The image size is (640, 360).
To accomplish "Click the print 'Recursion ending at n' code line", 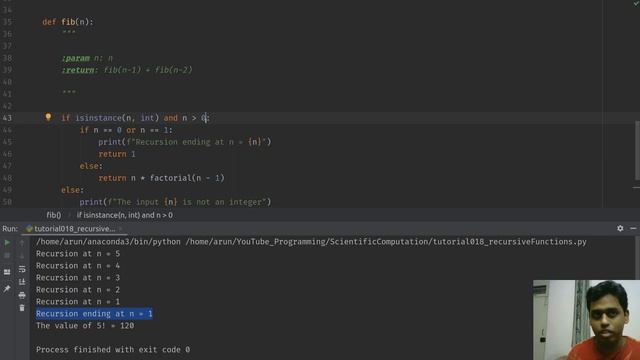I will coord(184,142).
